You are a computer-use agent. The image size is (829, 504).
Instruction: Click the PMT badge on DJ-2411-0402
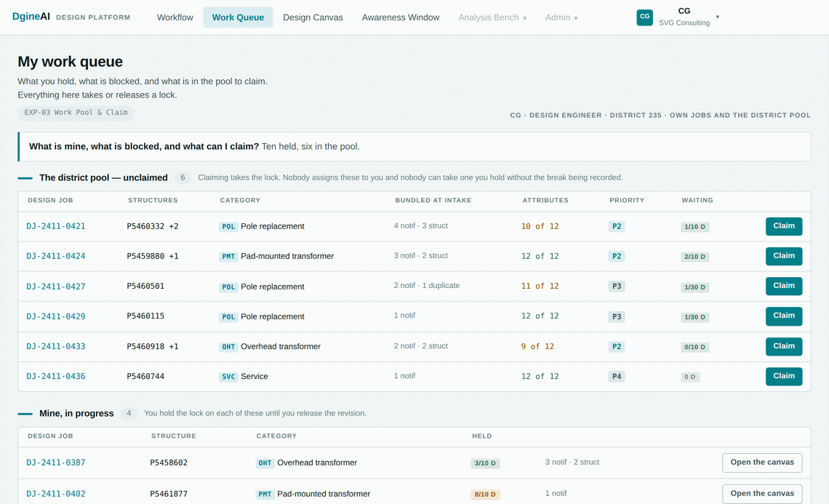click(x=265, y=494)
